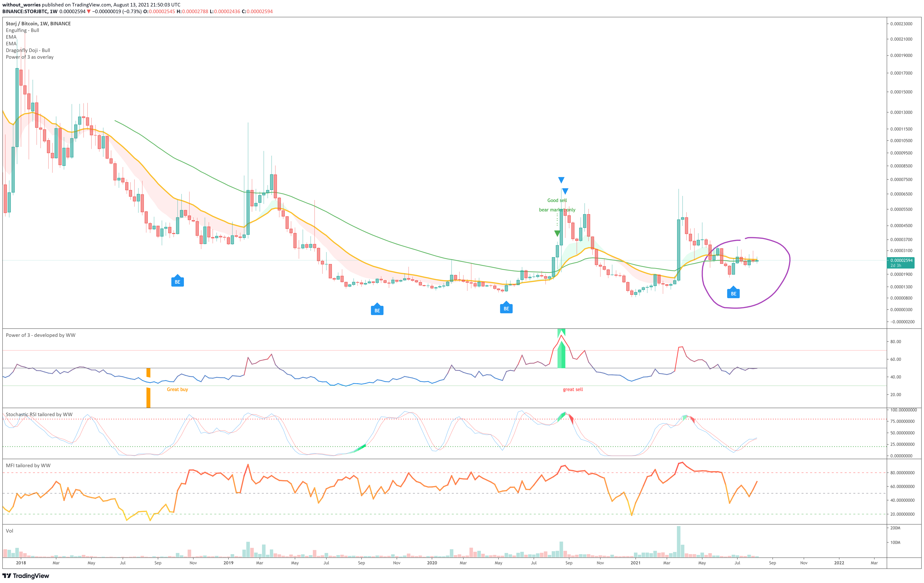The image size is (924, 583).
Task: Select the Engulfing - Bull indicator label
Action: [x=22, y=30]
